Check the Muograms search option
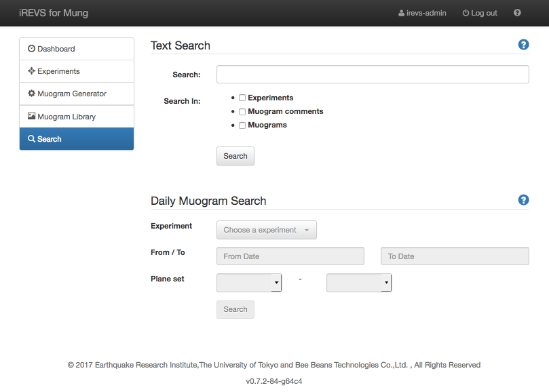Viewport: 549px width, 392px height. click(242, 125)
